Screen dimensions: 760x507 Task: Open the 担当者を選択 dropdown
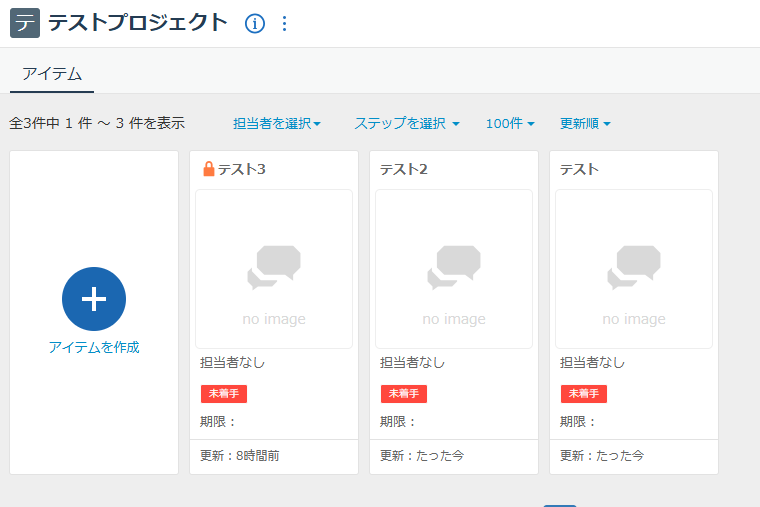277,124
